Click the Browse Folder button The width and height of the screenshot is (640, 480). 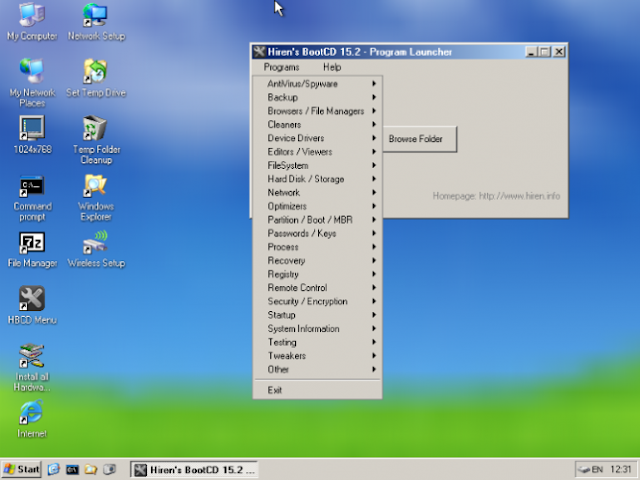419,139
